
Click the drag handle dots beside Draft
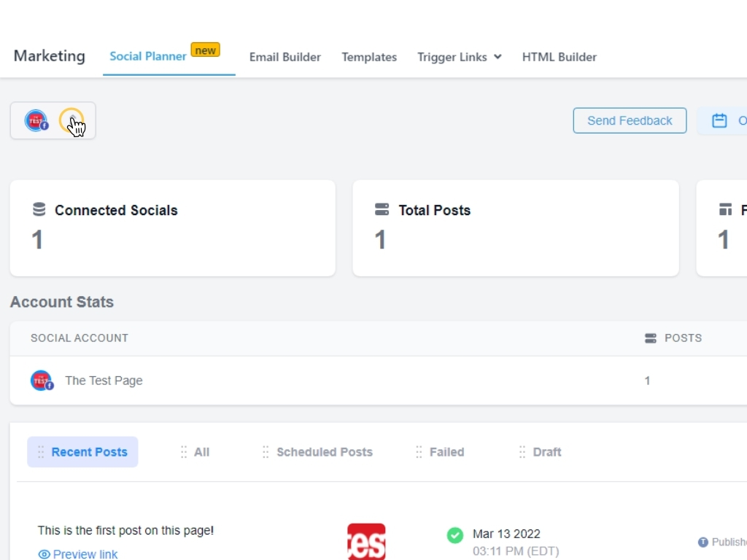(x=522, y=452)
